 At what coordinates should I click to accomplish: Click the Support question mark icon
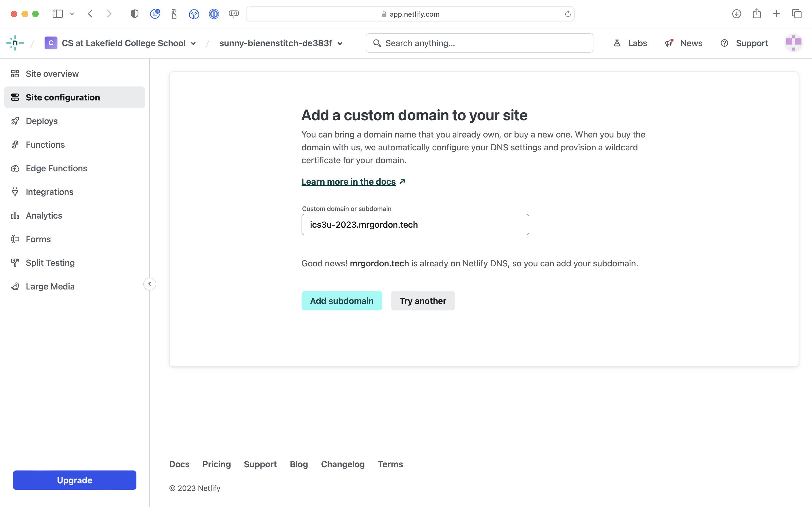click(724, 43)
